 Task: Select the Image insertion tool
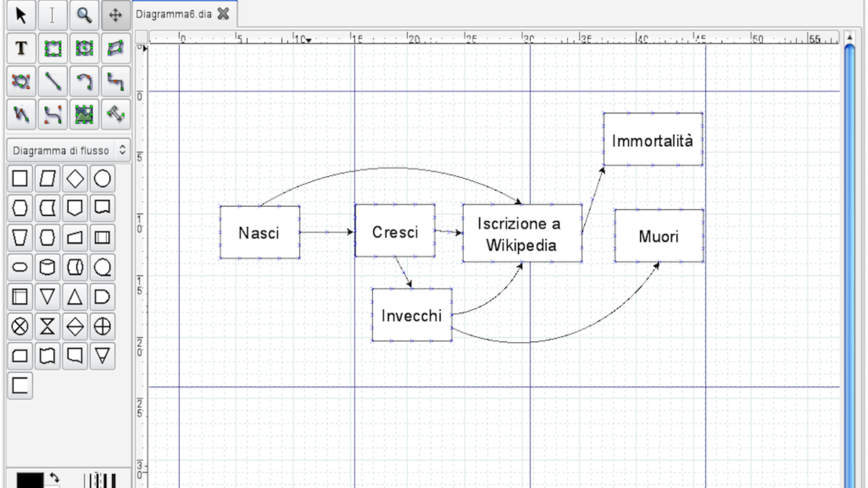pos(84,114)
